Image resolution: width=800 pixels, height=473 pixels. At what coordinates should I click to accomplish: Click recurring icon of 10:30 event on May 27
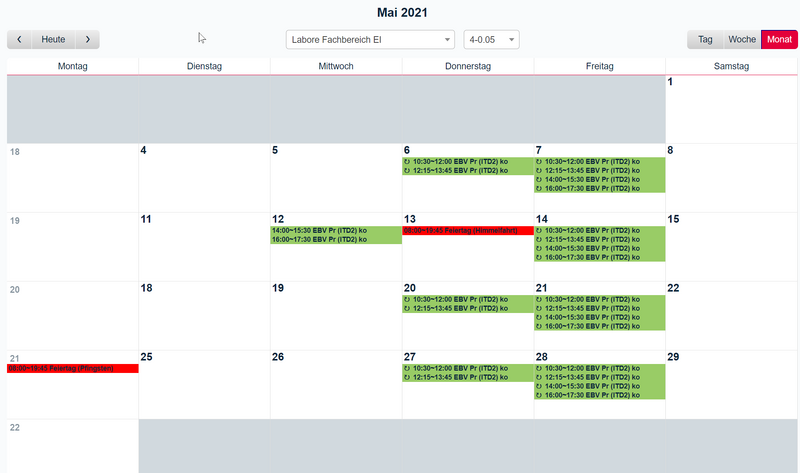(407, 368)
